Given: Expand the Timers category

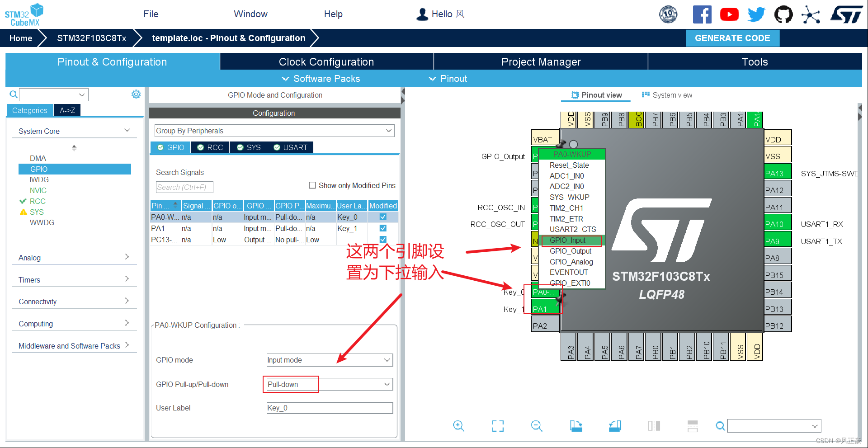Looking at the screenshot, I should [x=74, y=280].
